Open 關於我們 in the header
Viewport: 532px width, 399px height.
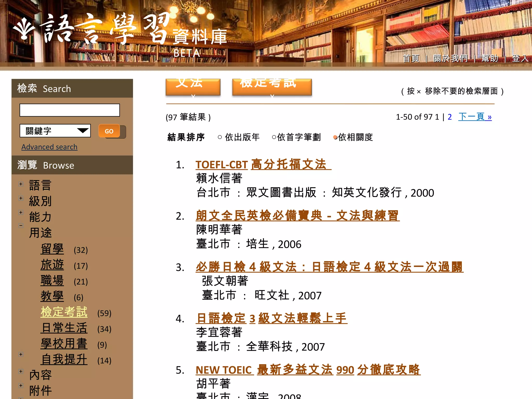point(450,58)
